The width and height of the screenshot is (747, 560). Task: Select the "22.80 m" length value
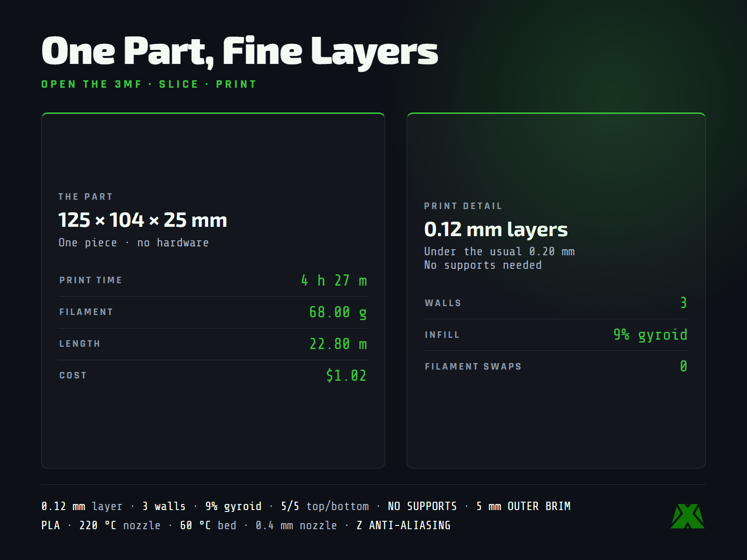point(338,344)
